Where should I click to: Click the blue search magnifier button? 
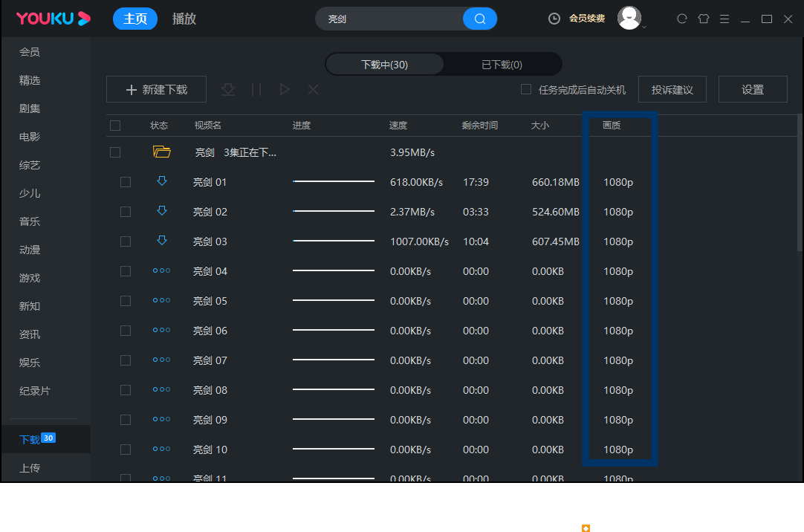[480, 19]
